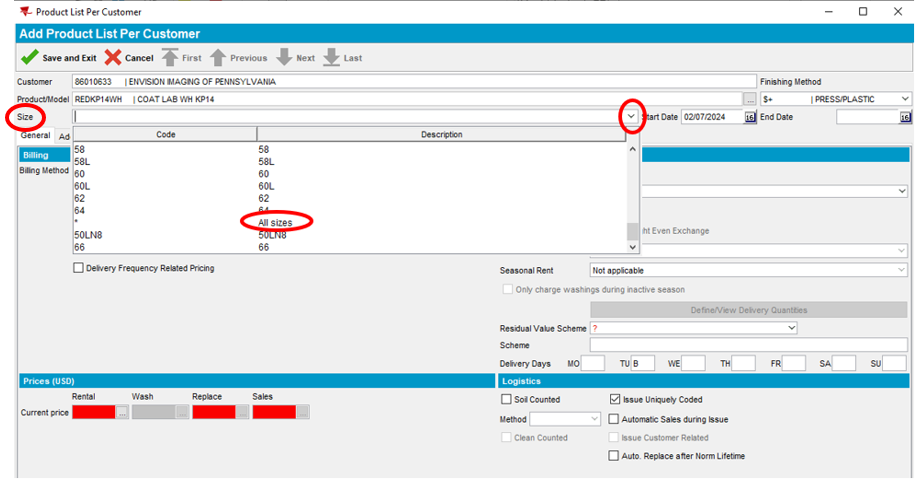
Task: Enable Soil Counted checkbox
Action: [x=507, y=400]
